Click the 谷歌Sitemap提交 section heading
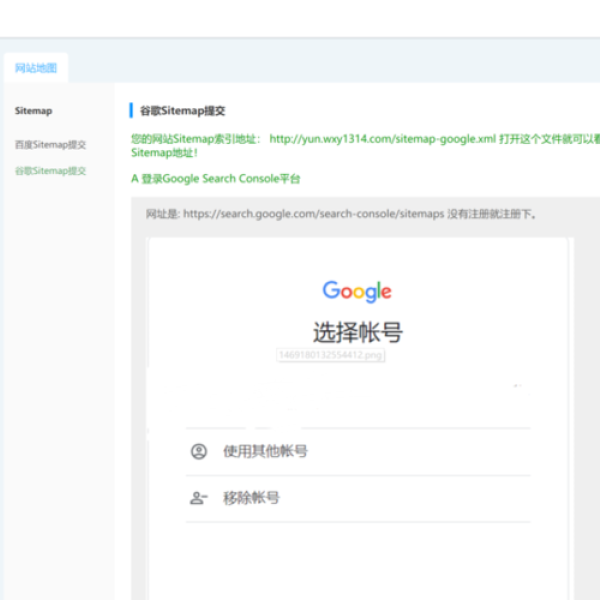This screenshot has height=600, width=600. point(183,111)
